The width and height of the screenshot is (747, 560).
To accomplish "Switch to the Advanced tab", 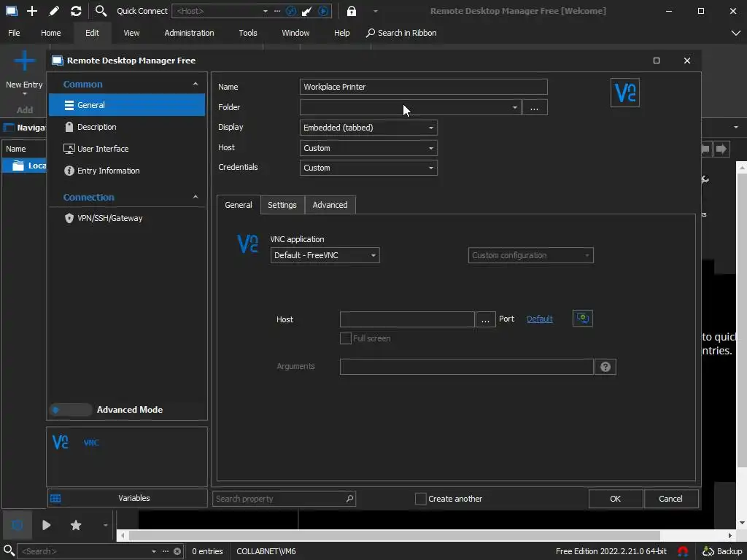I will 330,205.
